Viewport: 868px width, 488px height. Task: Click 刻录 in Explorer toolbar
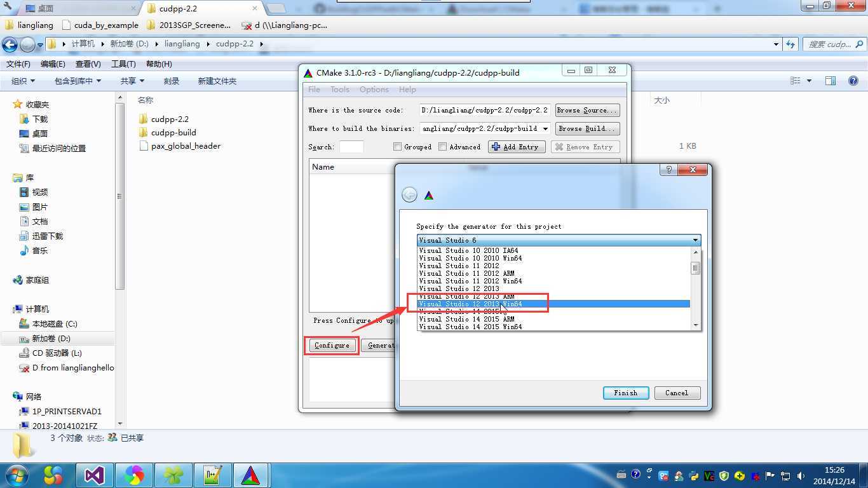[x=171, y=81]
